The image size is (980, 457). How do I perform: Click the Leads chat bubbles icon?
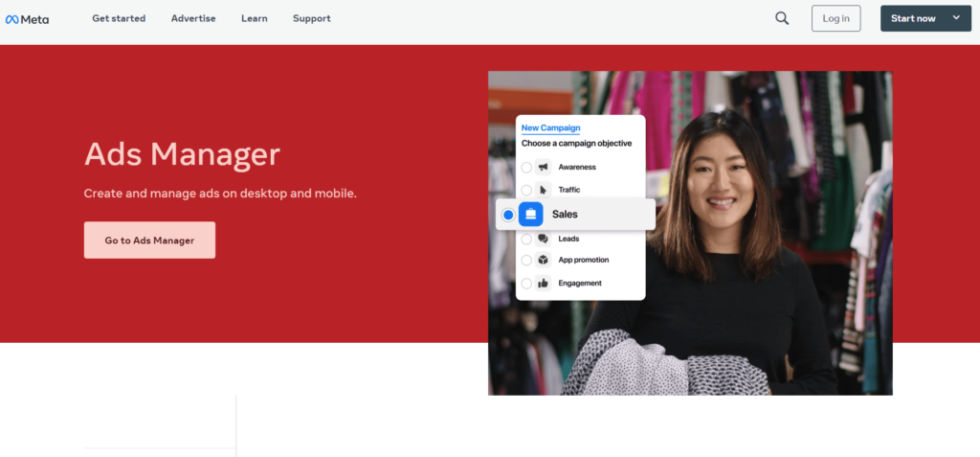tap(544, 239)
